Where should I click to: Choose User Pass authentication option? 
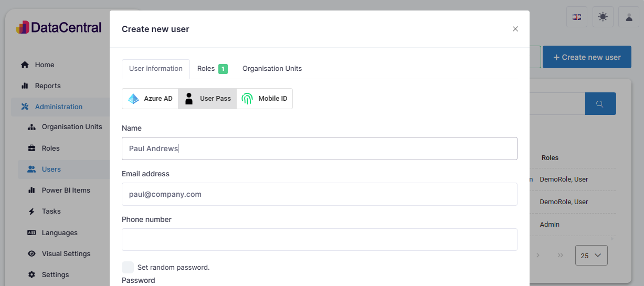pyautogui.click(x=207, y=99)
